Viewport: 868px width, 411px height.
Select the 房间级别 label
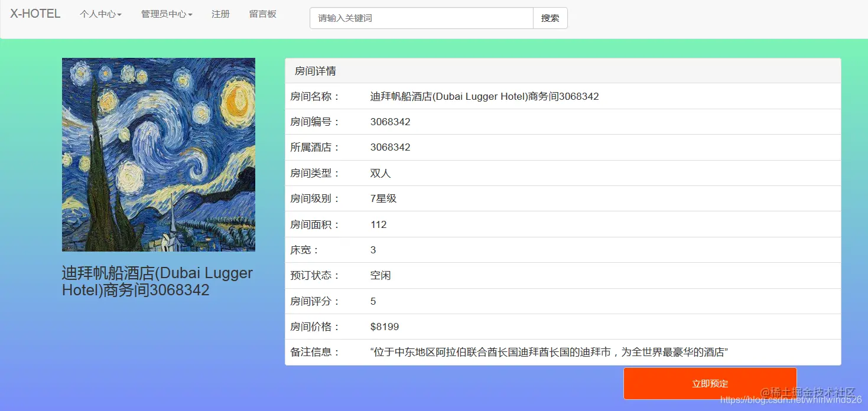tap(315, 199)
